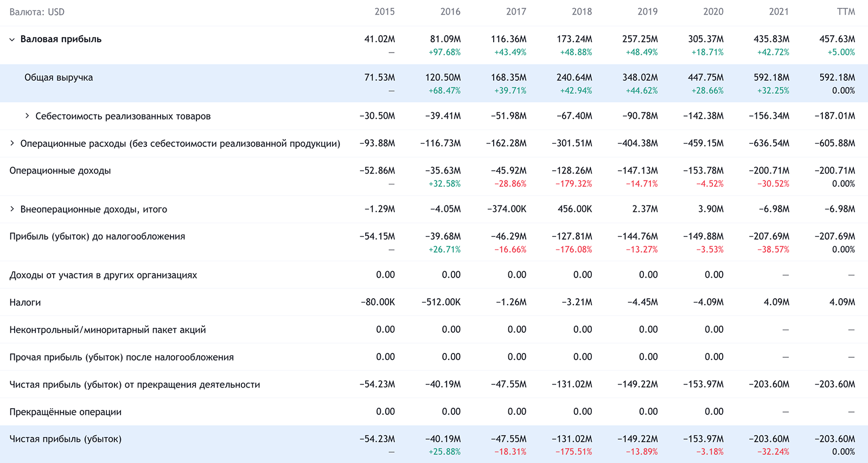Select the final Чистая прибыль (убыток) row
The image size is (868, 463).
(x=434, y=445)
